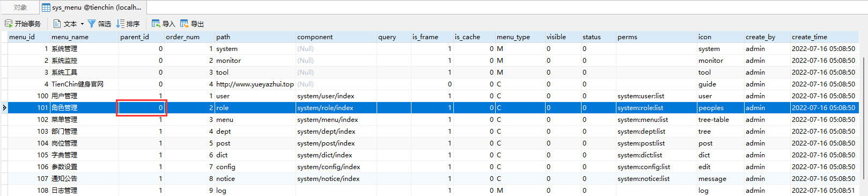868x196 pixels.
Task: Select the 日志管理 menu_name cell
Action: pyautogui.click(x=84, y=191)
